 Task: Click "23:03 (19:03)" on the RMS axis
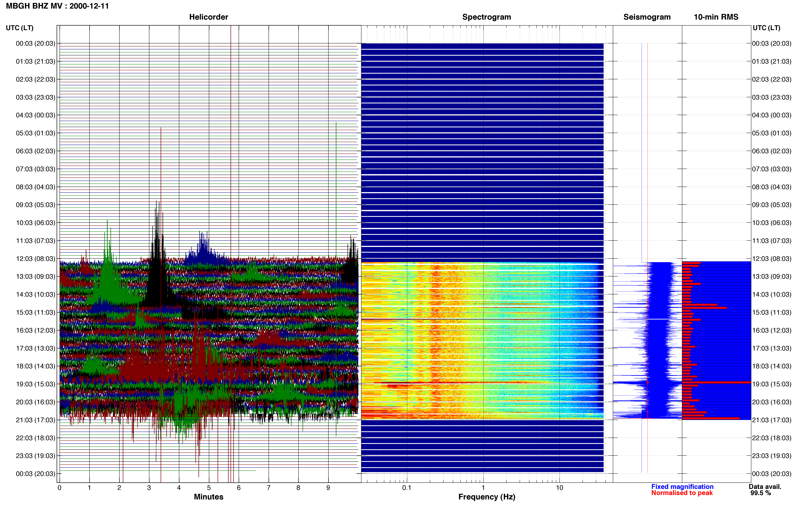tap(772, 456)
